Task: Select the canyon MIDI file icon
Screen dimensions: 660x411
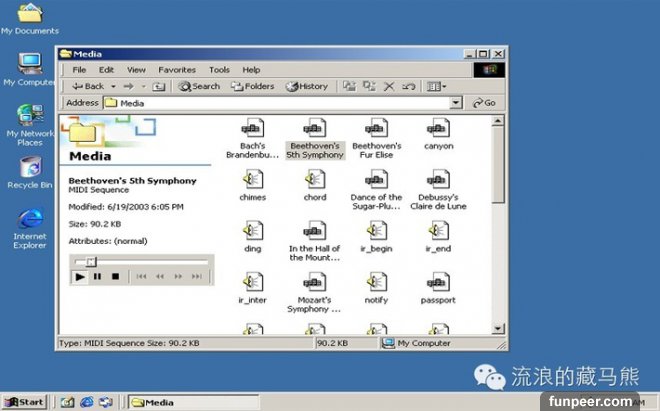Action: (438, 128)
